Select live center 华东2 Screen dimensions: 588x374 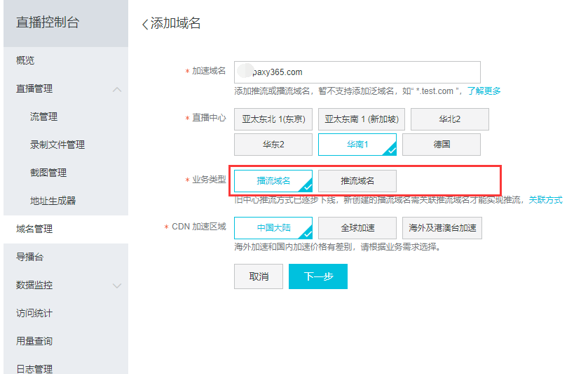(x=273, y=145)
